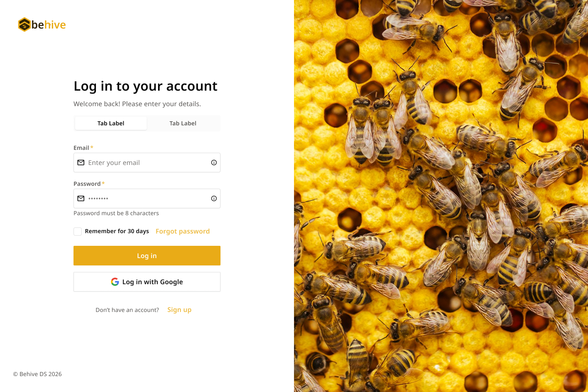The image size is (588, 392).
Task: Click the Behive DS 2026 copyright text
Action: click(37, 374)
